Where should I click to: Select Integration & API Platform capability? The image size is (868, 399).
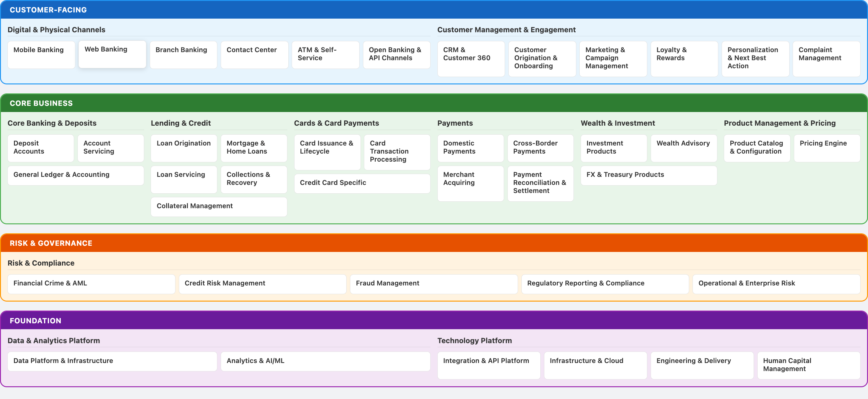pos(489,365)
